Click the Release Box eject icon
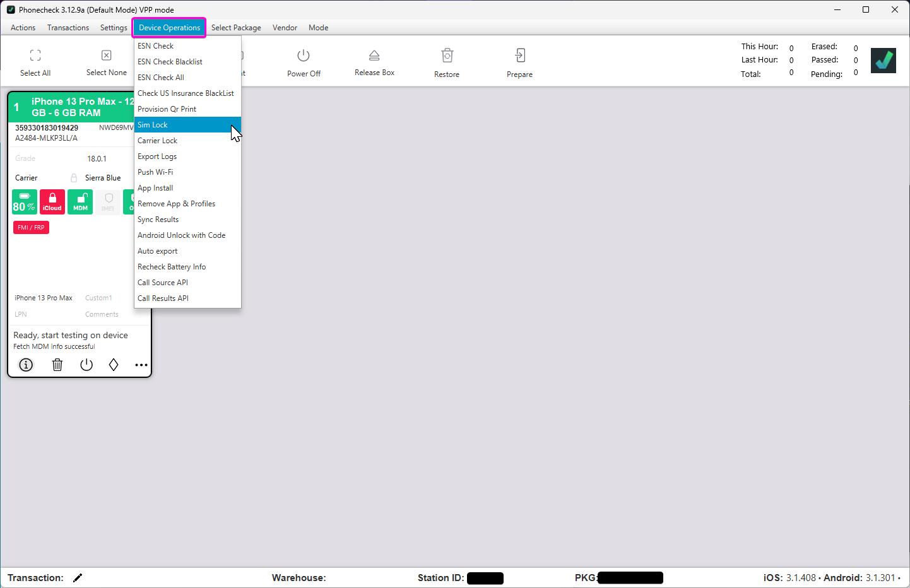The width and height of the screenshot is (910, 588). tap(374, 56)
